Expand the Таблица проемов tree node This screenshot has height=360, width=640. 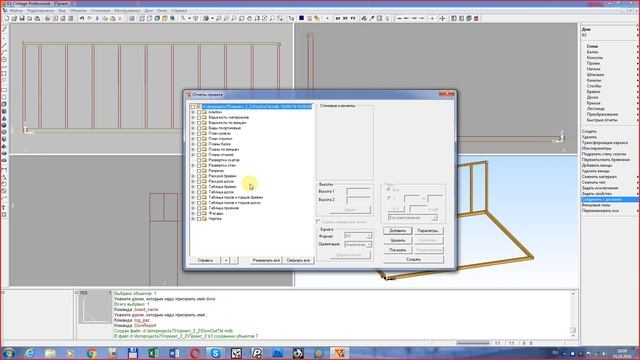coord(193,208)
